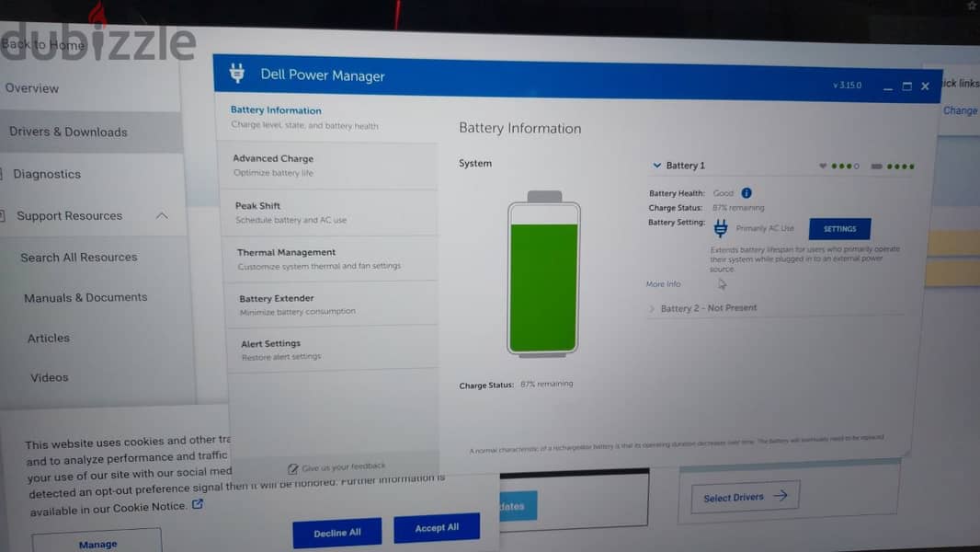Click the battery heart health rating indicator
The height and width of the screenshot is (552, 980).
(839, 166)
